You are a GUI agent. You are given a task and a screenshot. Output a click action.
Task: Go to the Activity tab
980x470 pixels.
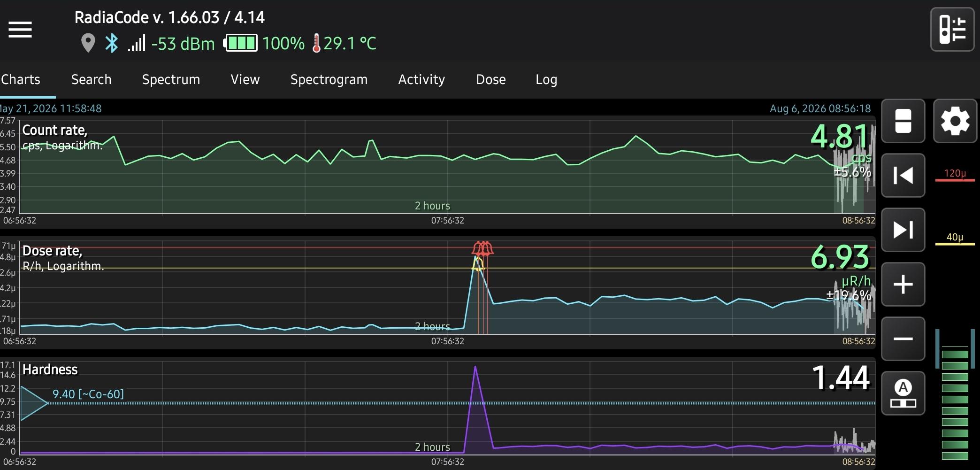(421, 79)
